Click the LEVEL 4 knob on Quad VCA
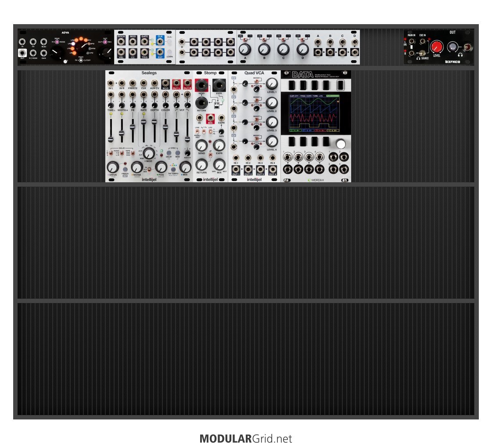The width and height of the screenshot is (492, 448). (x=272, y=141)
